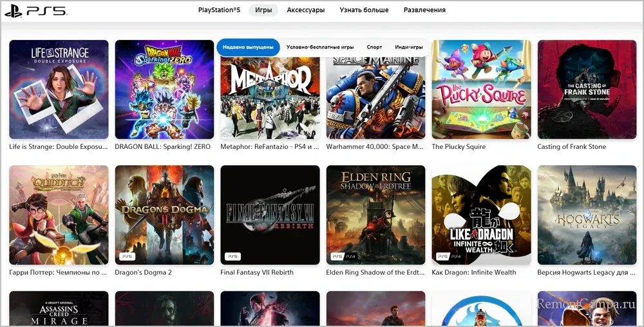
Task: Switch to the Спорт tab
Action: coord(374,47)
